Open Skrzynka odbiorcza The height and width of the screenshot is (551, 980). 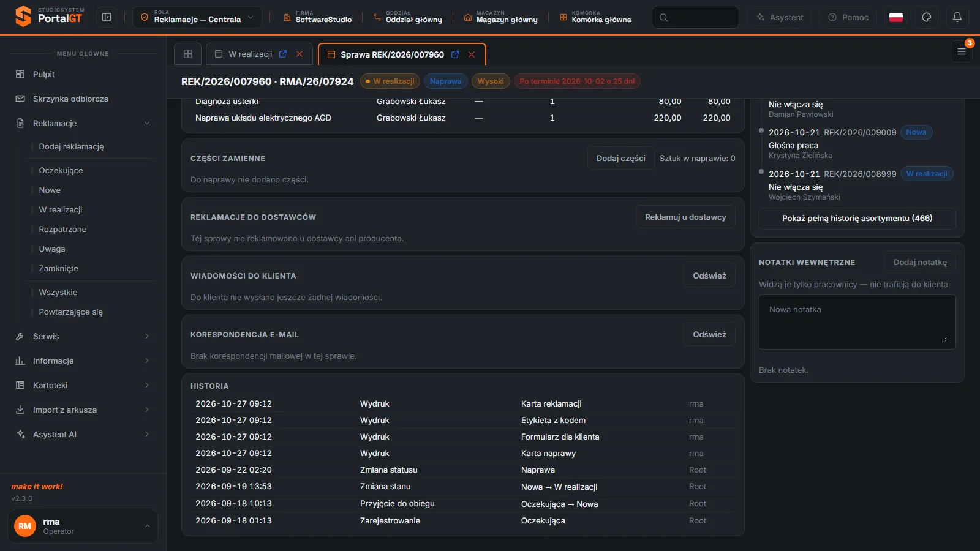[83, 99]
